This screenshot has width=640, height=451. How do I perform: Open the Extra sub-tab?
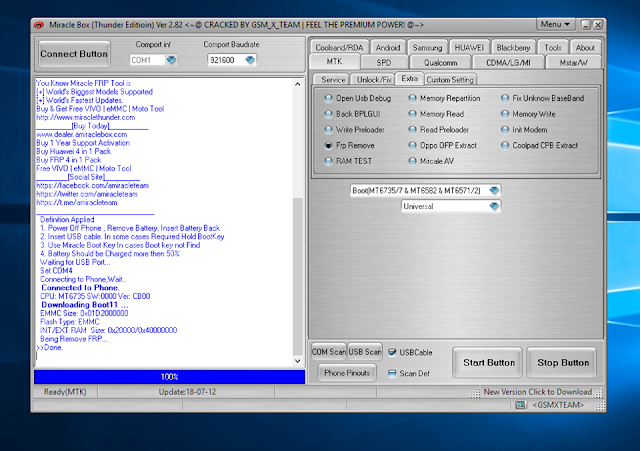[x=409, y=79]
